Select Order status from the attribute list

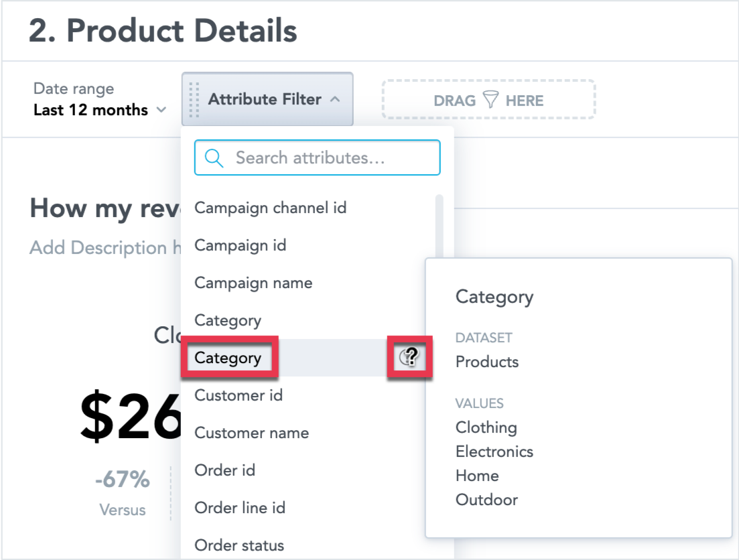[239, 545]
